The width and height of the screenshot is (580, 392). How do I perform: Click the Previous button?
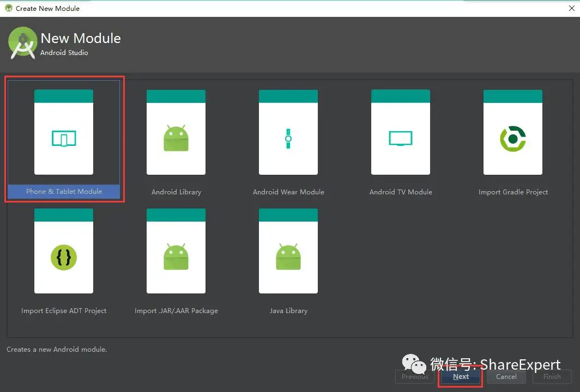415,376
